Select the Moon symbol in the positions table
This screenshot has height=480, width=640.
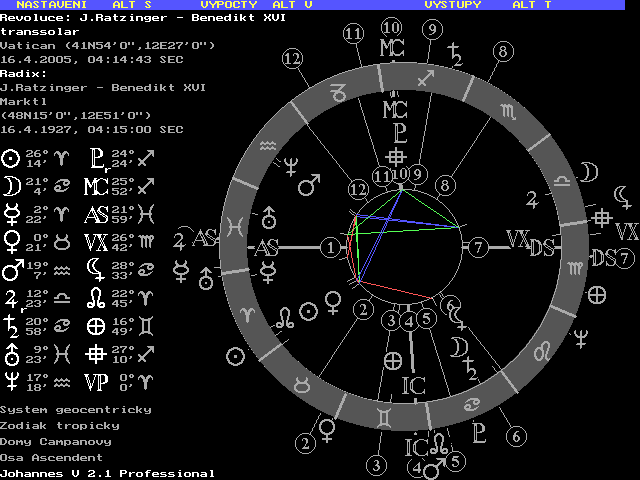[11, 184]
